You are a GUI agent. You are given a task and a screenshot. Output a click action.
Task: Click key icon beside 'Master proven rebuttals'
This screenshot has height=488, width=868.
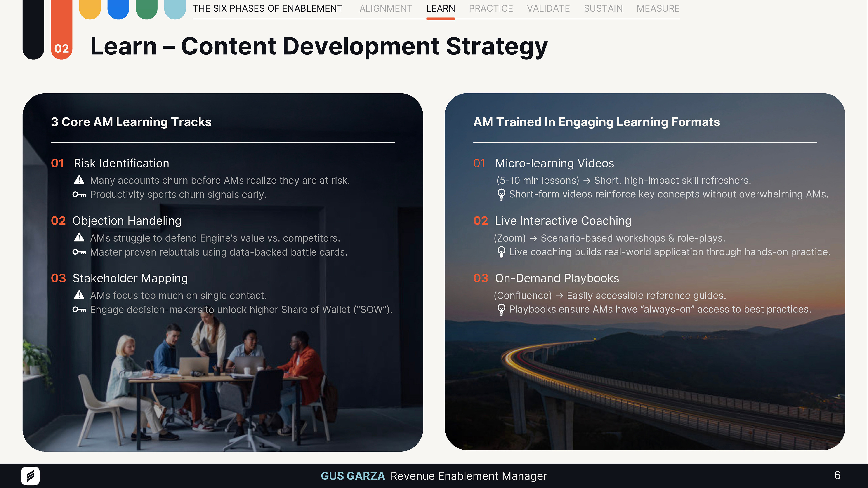pyautogui.click(x=79, y=252)
